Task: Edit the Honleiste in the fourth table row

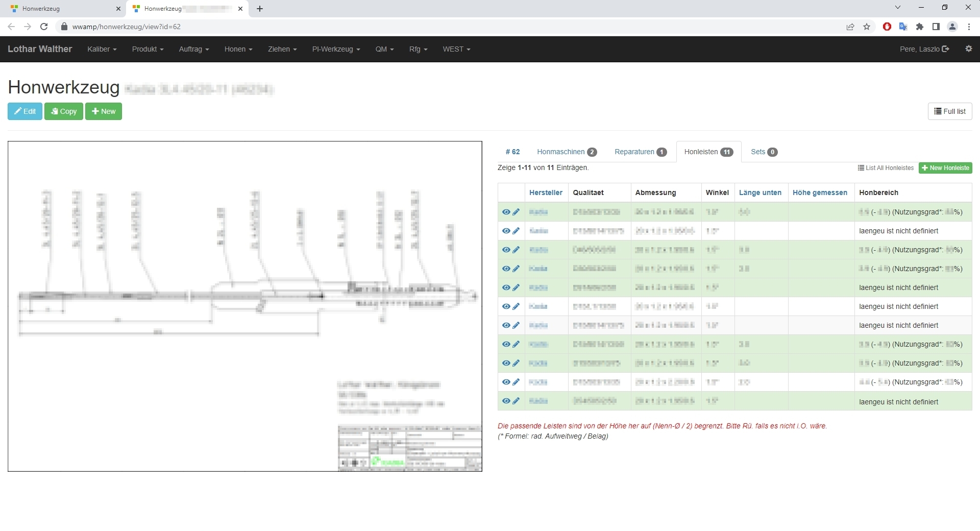Action: (516, 269)
